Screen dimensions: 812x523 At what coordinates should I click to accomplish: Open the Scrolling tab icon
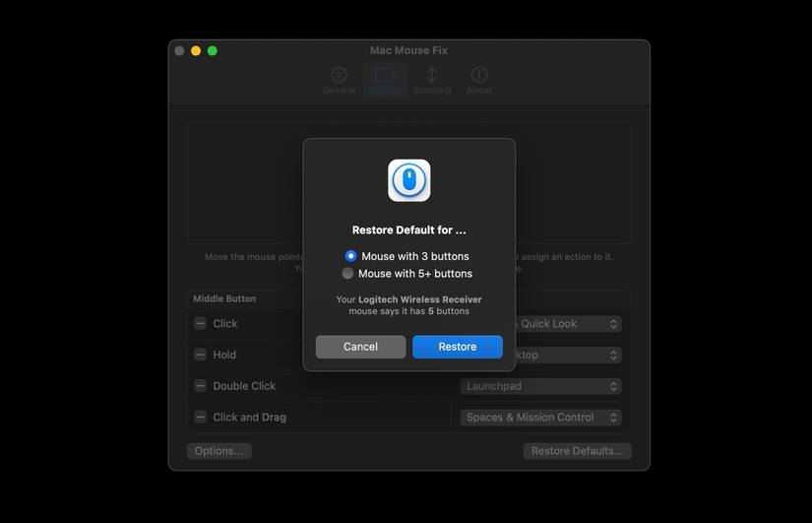click(x=431, y=75)
